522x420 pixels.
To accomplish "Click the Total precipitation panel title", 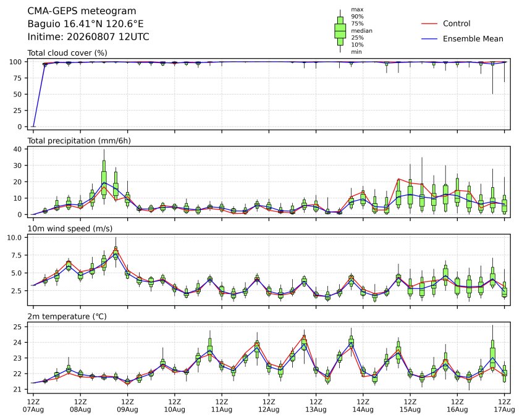I will pos(79,141).
